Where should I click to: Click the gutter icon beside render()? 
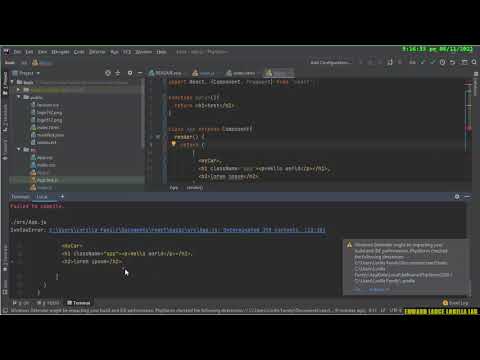[158, 137]
